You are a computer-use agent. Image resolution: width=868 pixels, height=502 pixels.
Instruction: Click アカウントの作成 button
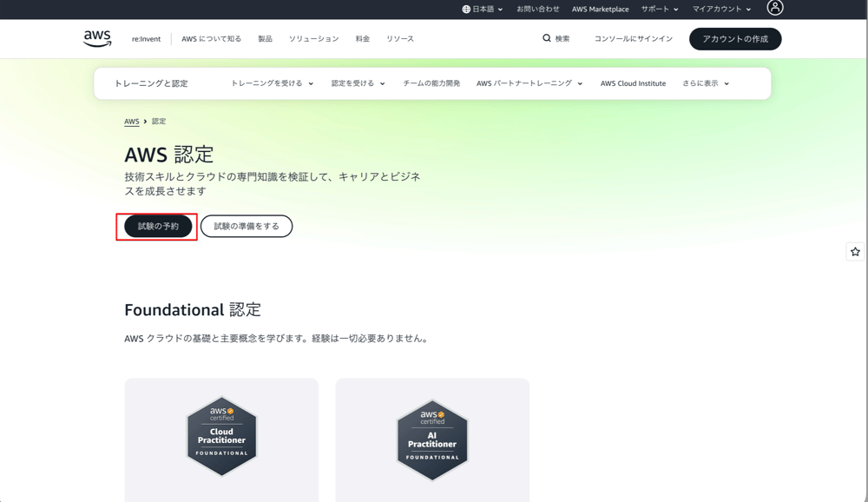735,39
